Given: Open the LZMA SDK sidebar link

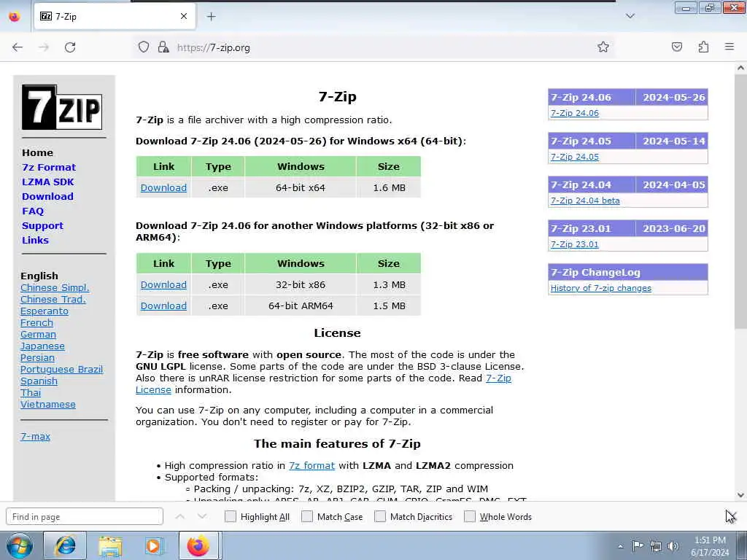Looking at the screenshot, I should coord(47,182).
